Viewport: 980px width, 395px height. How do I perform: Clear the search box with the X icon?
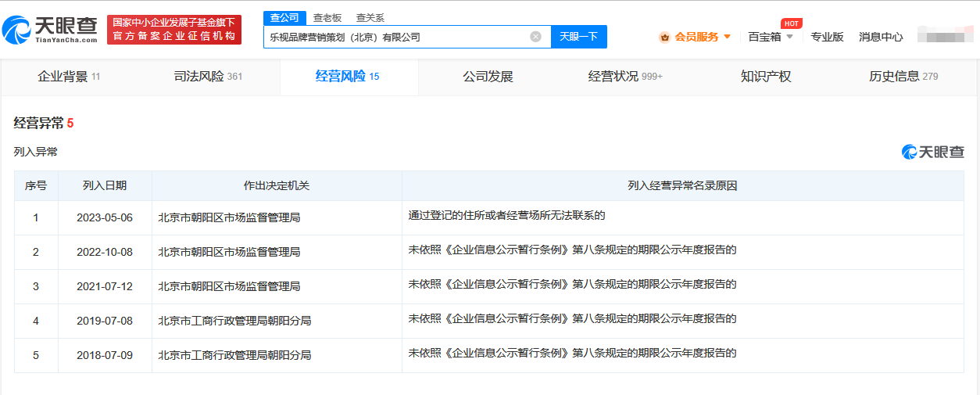[535, 37]
